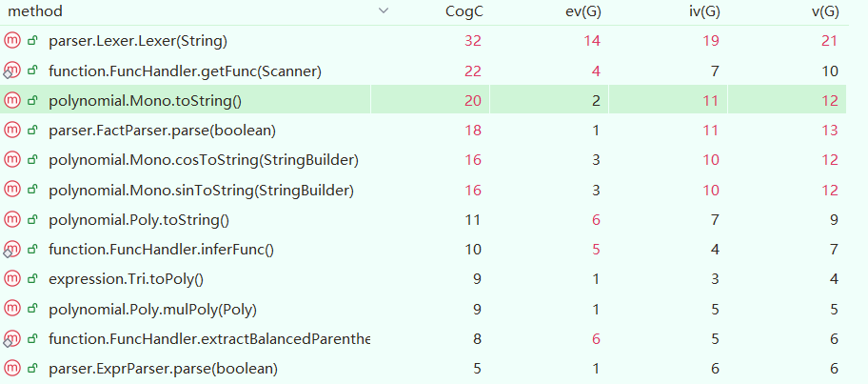Select the polynomial.Mono.sinToString(StringBuilder) row
The width and height of the screenshot is (868, 384).
(x=201, y=190)
